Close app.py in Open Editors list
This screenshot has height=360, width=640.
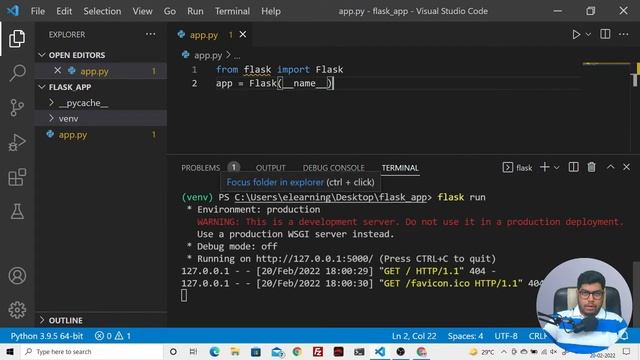[58, 71]
